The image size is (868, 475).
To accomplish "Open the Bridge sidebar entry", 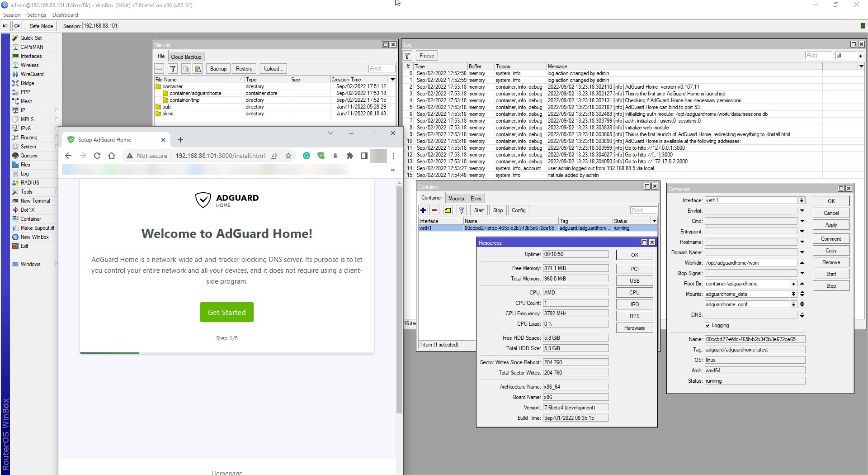I will [x=27, y=83].
